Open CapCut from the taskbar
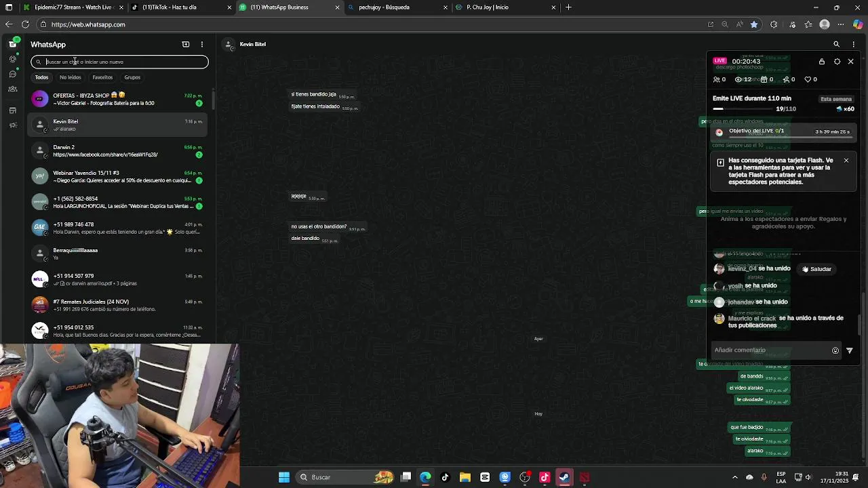 pyautogui.click(x=485, y=477)
